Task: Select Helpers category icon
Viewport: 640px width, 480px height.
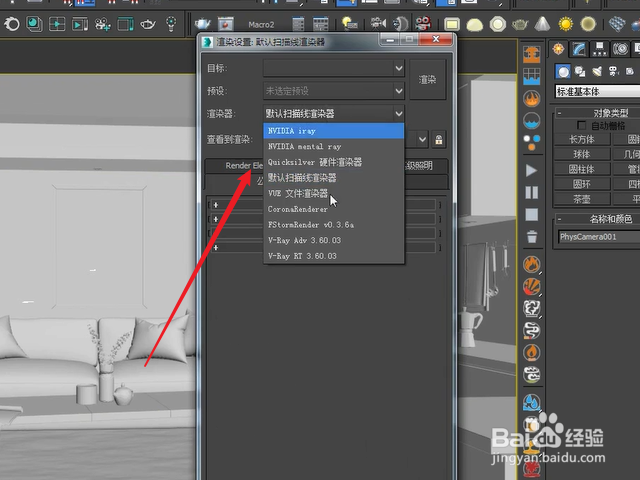Action: coord(630,72)
